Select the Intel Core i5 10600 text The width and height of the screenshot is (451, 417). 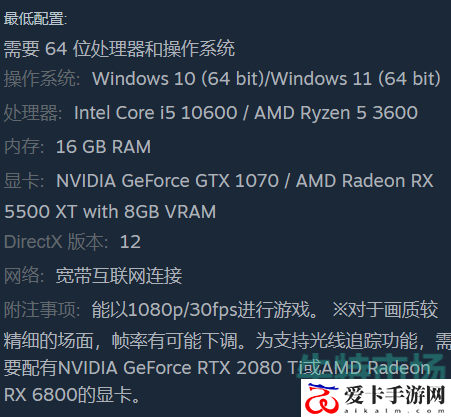156,113
